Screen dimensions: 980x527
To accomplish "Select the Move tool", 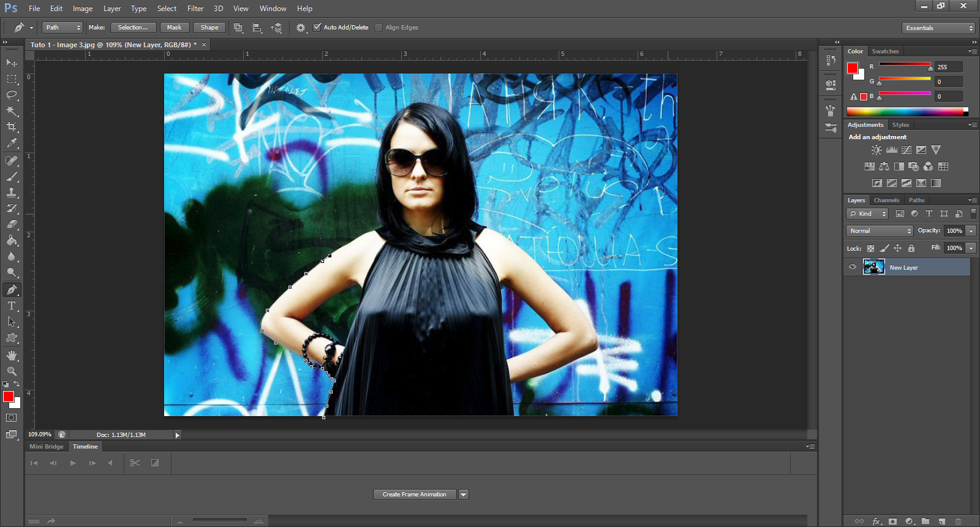I will (x=12, y=63).
